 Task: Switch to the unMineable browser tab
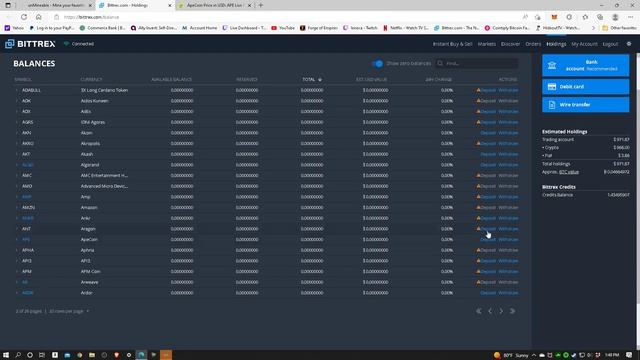56,5
